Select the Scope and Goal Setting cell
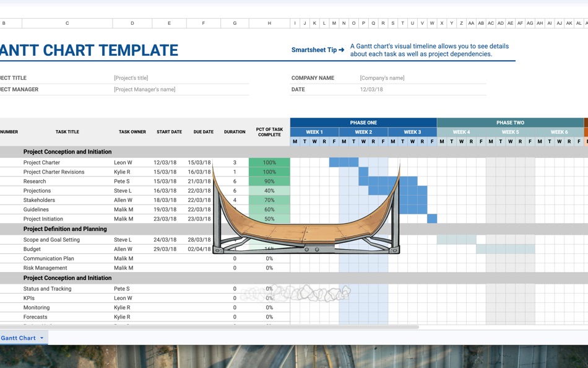The image size is (588, 368). pyautogui.click(x=51, y=240)
